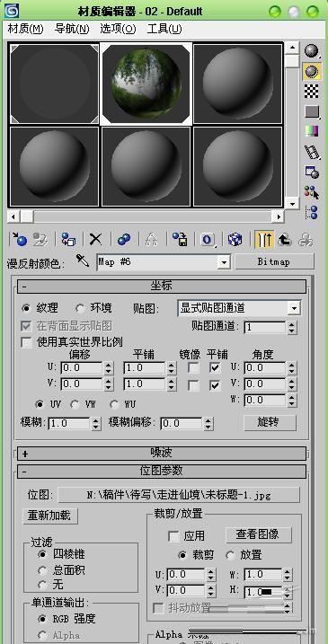Toggle Show Map in Viewport cube icon
Image resolution: width=328 pixels, height=644 pixels.
(x=235, y=240)
